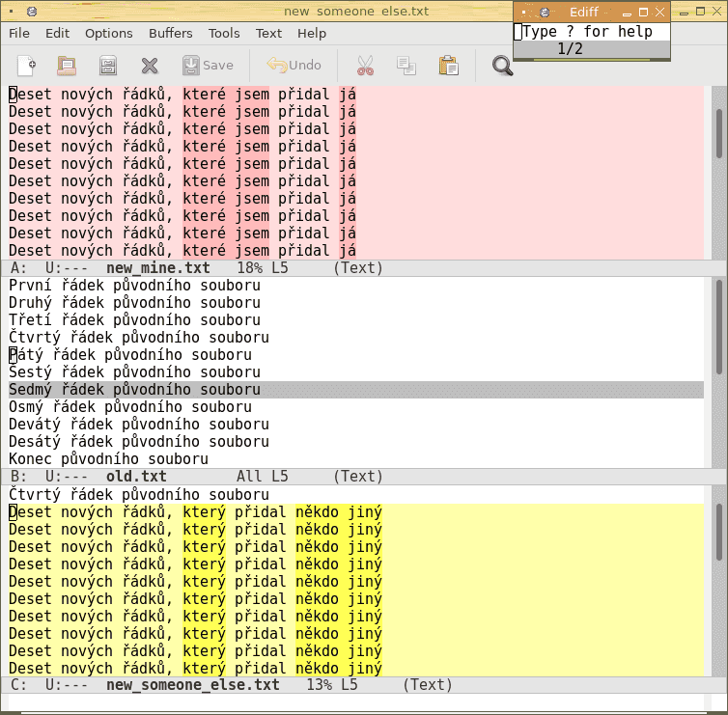Image resolution: width=728 pixels, height=715 pixels.
Task: Click the 13% position indicator in mode line C
Action: tap(319, 685)
